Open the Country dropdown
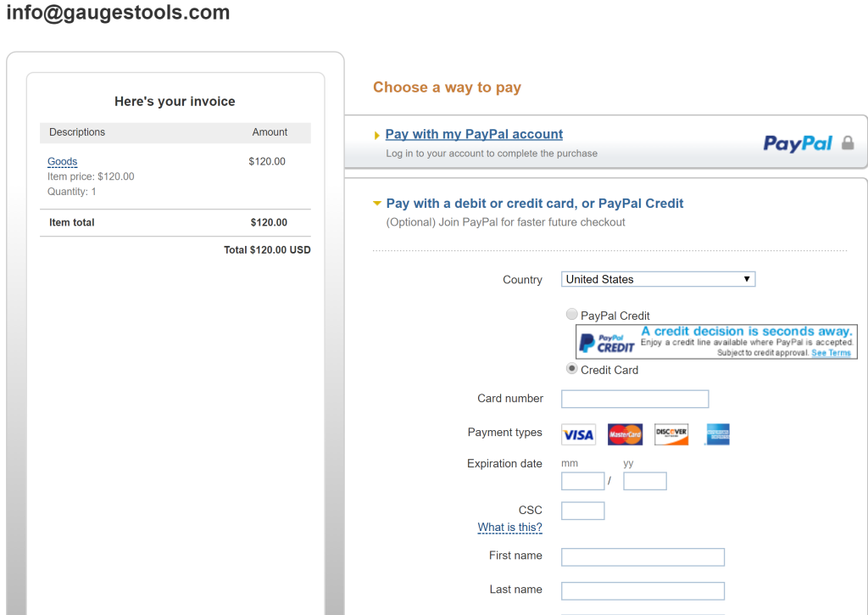 658,279
